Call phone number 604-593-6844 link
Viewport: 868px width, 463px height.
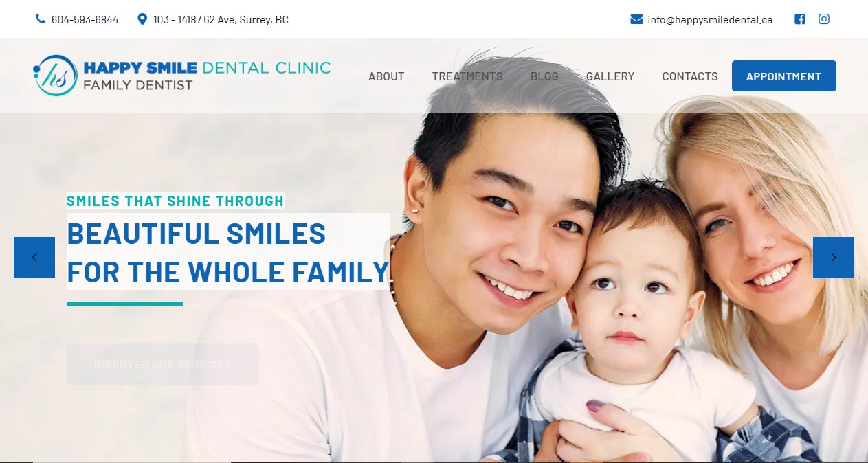85,20
